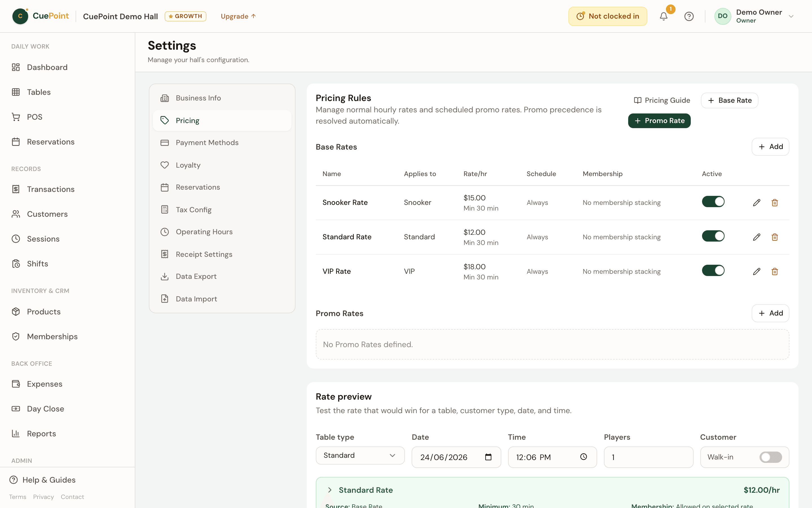
Task: Open Operating Hours settings
Action: pos(222,232)
